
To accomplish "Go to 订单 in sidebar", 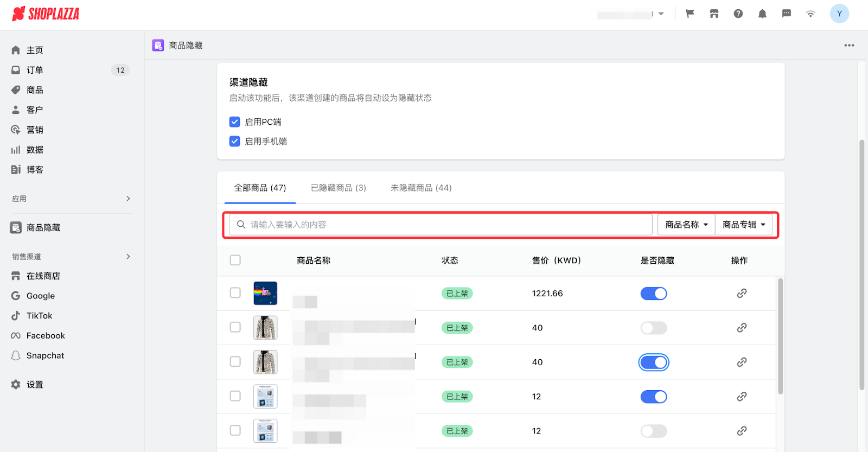I will coord(35,70).
